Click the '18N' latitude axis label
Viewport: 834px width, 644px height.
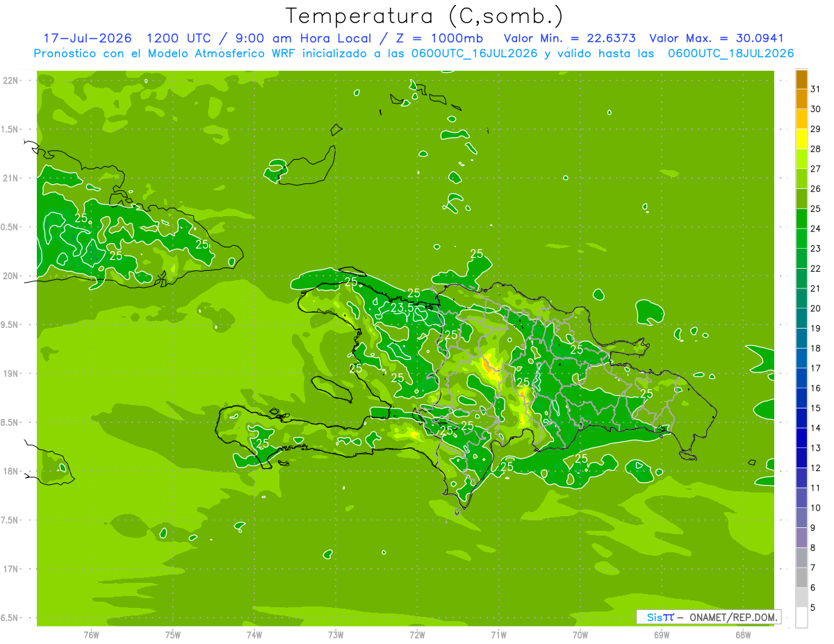tap(9, 471)
